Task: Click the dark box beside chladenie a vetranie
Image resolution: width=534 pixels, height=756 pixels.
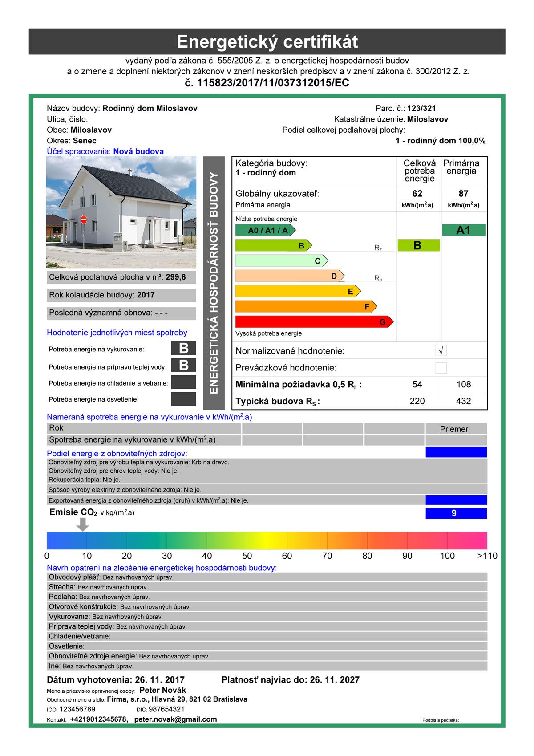Action: [183, 382]
